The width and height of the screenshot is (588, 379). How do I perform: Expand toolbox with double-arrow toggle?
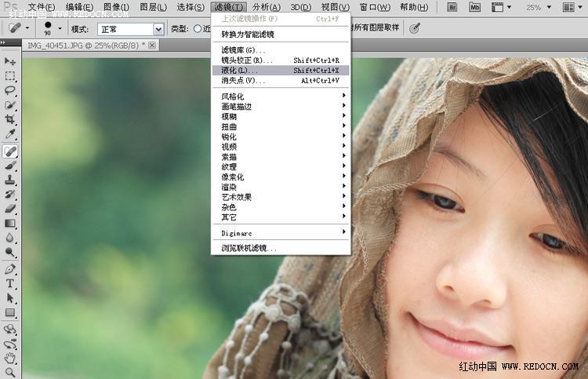coord(3,42)
